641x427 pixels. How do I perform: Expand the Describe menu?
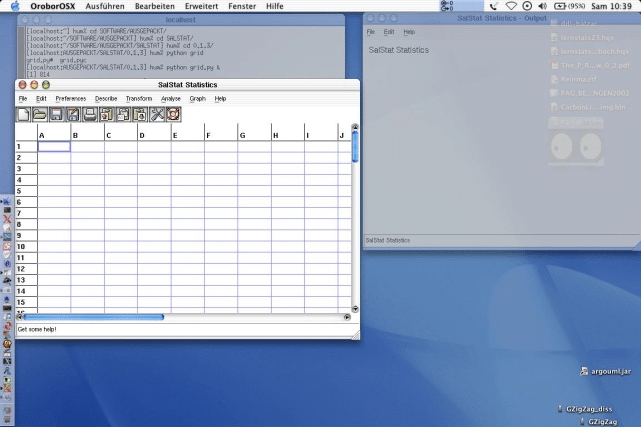click(106, 99)
